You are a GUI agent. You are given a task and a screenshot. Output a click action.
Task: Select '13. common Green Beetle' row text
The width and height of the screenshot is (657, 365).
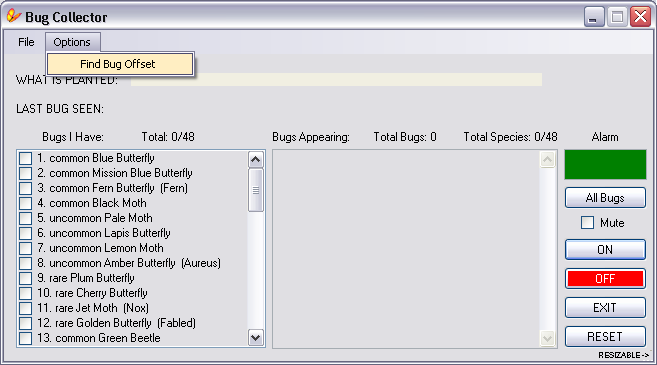tap(99, 338)
